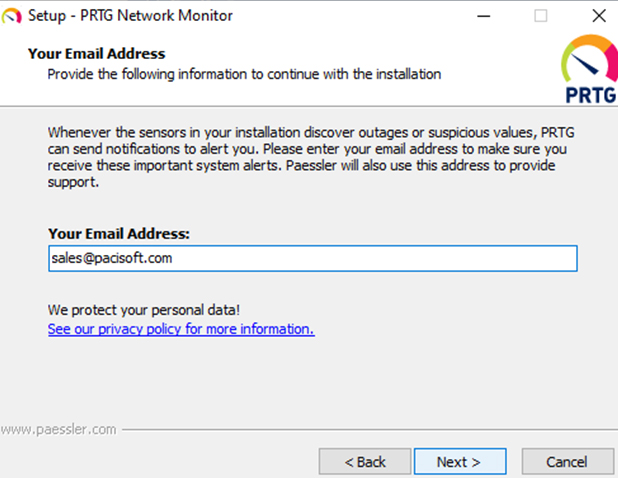Click the PRTG setup icon in title bar

pyautogui.click(x=12, y=16)
